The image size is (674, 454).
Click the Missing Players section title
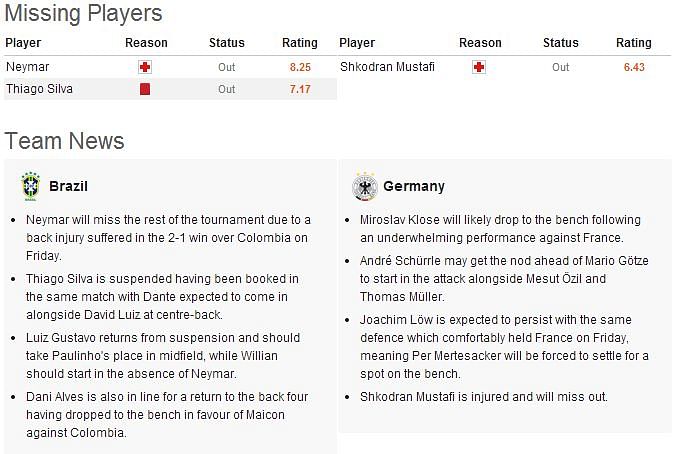[x=83, y=13]
